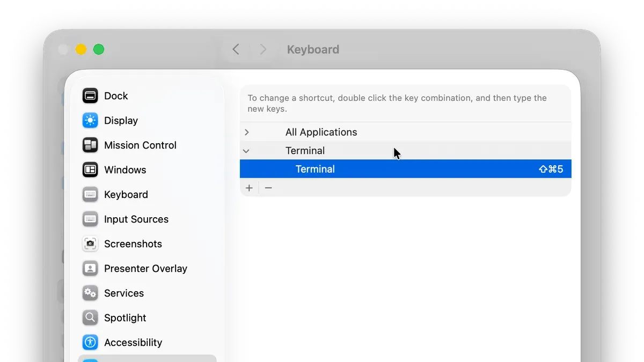Open the Services gears icon

point(90,293)
